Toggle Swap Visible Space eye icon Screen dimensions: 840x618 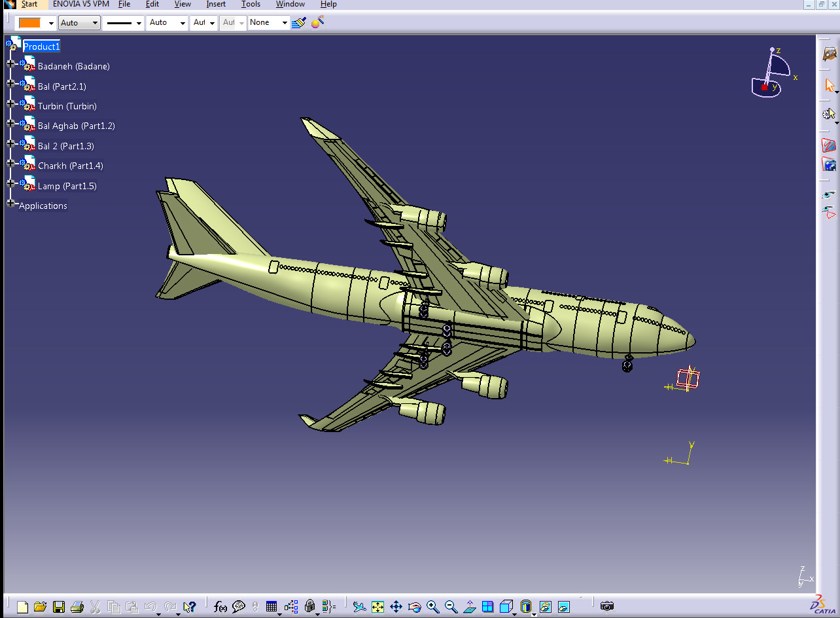click(830, 212)
